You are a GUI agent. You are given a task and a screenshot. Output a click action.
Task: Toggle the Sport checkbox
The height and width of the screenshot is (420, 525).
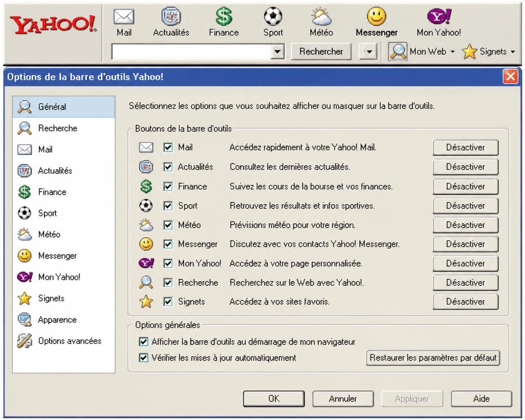168,206
